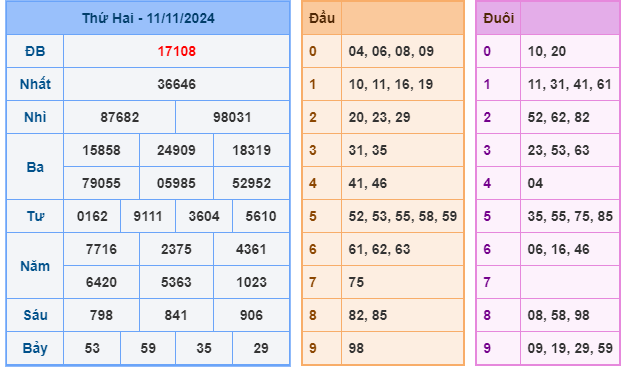The image size is (623, 371).
Task: Click fifth prize number 4361
Action: coord(251,249)
